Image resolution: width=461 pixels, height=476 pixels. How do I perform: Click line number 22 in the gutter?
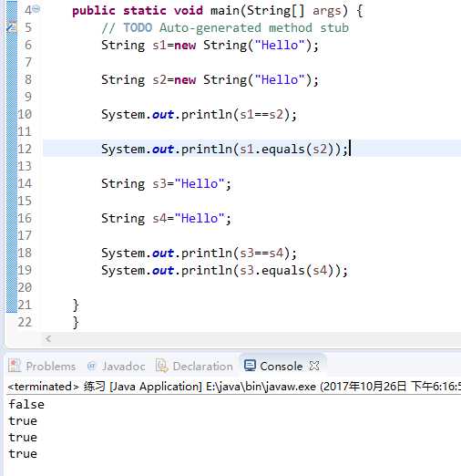(25, 322)
